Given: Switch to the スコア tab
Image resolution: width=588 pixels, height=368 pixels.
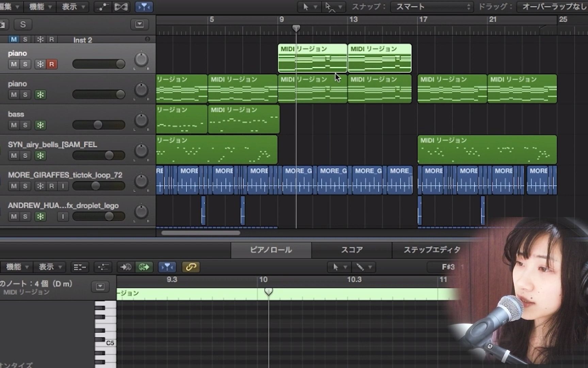Looking at the screenshot, I should tap(351, 250).
